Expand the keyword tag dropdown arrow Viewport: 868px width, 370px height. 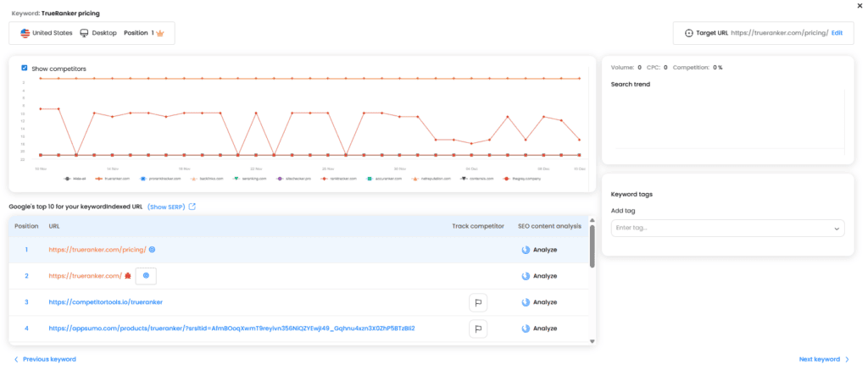[837, 229]
